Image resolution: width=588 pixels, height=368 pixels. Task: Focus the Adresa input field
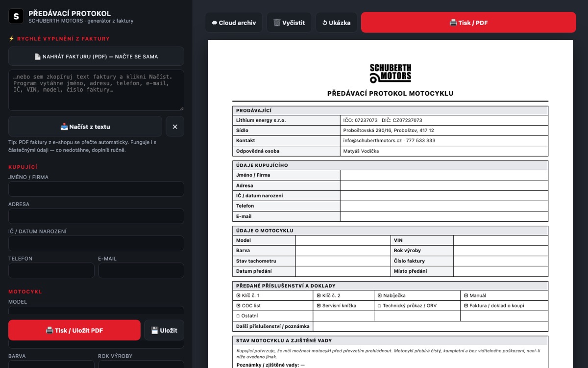coord(96,216)
